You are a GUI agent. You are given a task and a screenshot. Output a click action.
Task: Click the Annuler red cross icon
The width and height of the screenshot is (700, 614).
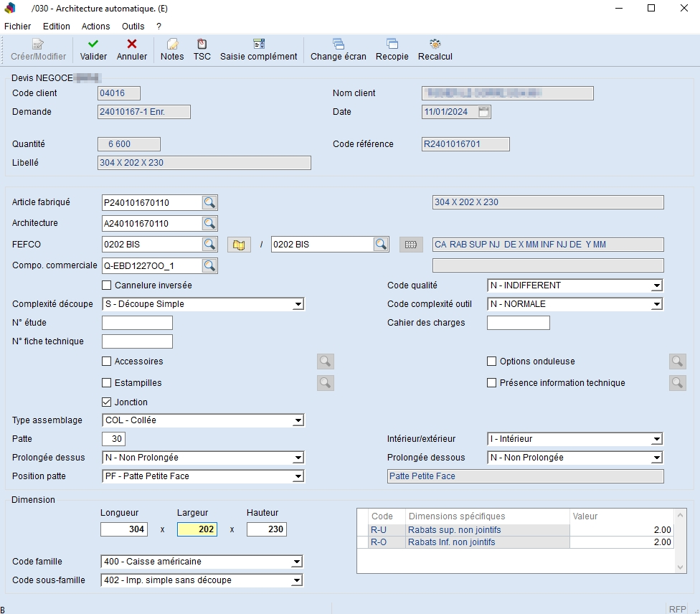click(132, 44)
